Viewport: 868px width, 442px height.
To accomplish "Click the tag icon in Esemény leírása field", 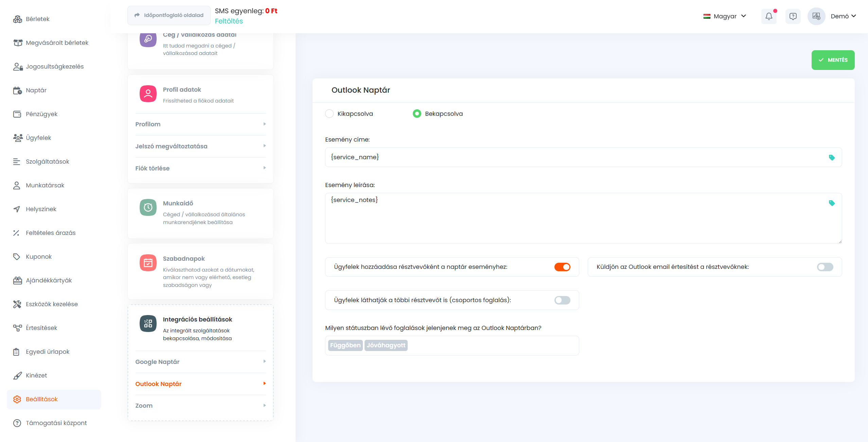I will point(832,203).
